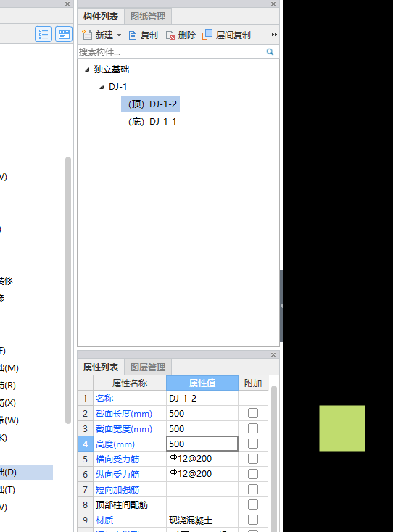Select the highlighted (D) item in left list
The width and height of the screenshot is (393, 532).
click(x=26, y=473)
